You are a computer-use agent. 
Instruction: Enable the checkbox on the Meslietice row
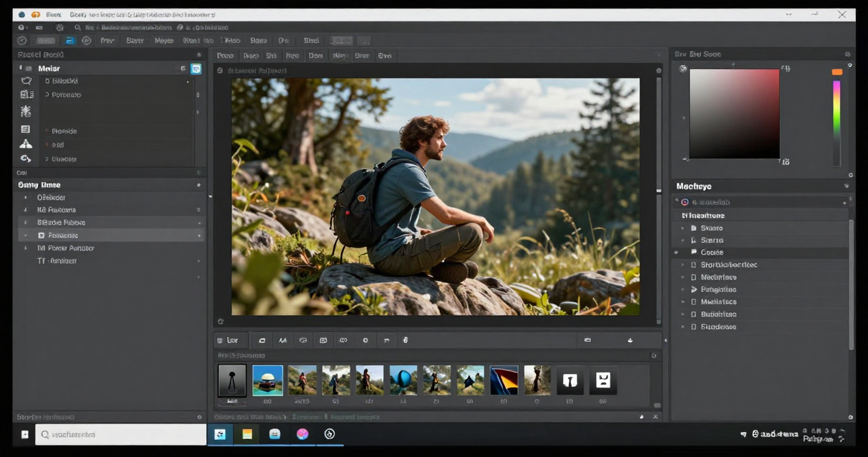[693, 301]
